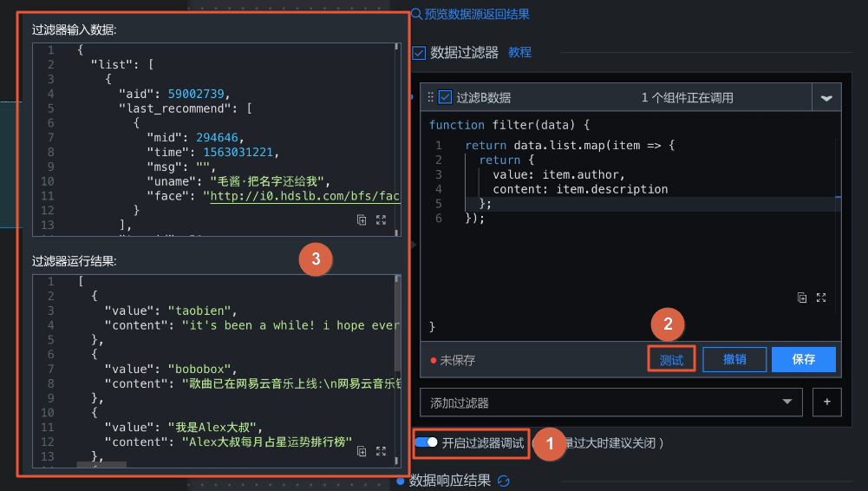The image size is (868, 491).
Task: Expand 过滤器输入数据 to fullscreen
Action: [x=381, y=219]
